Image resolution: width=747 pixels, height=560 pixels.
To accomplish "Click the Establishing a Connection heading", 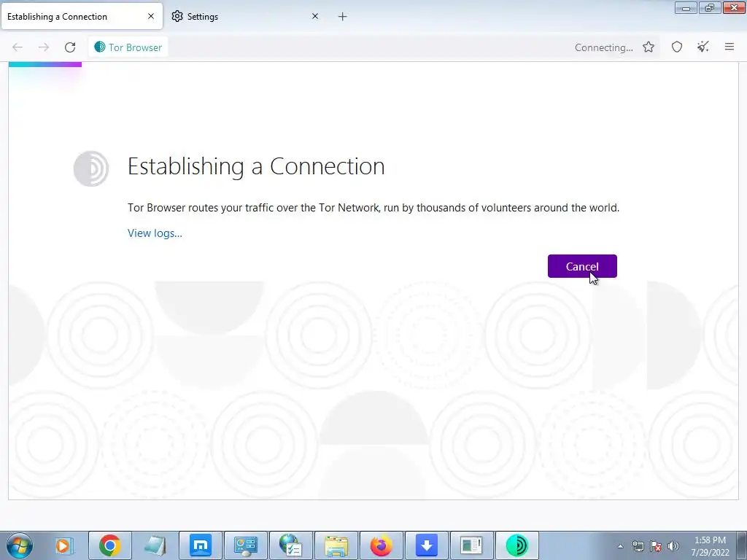I will (x=256, y=166).
